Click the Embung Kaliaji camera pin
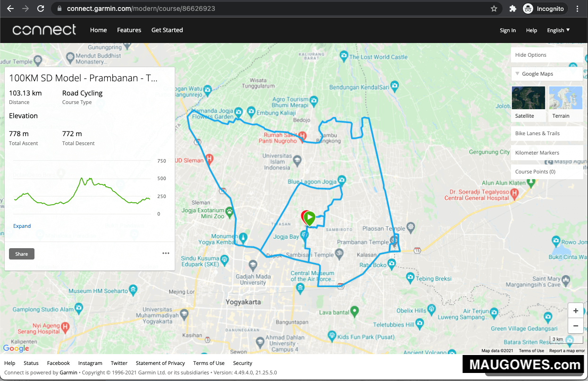Image resolution: width=588 pixels, height=381 pixels. (251, 111)
